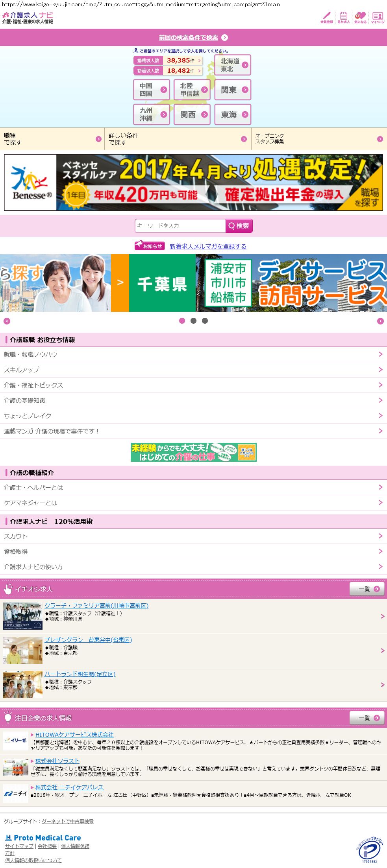Expand スカウト row
Image resolution: width=387 pixels, height=868 pixels.
point(193,536)
